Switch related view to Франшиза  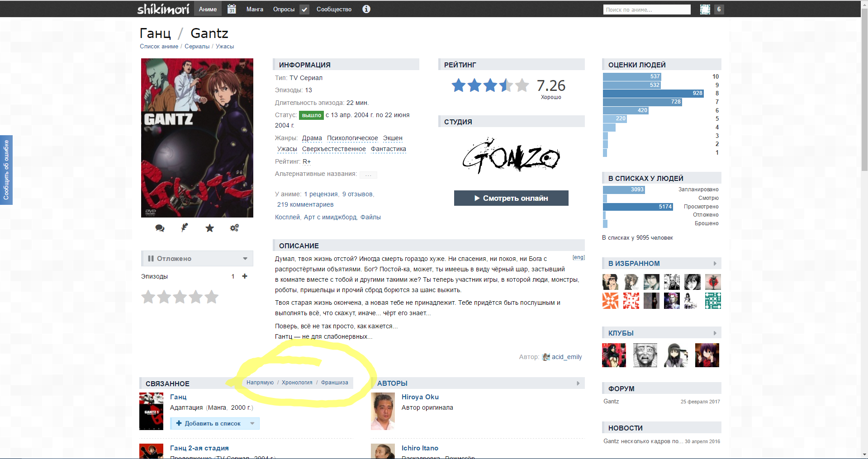[x=335, y=383]
